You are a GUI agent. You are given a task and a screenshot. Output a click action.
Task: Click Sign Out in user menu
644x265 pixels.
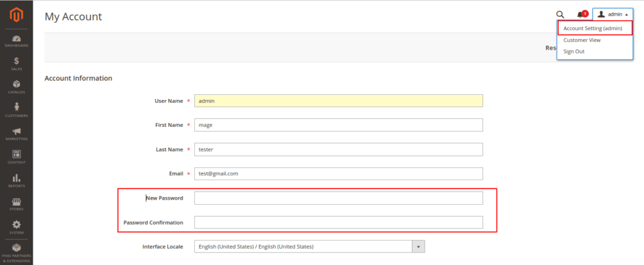tap(574, 51)
